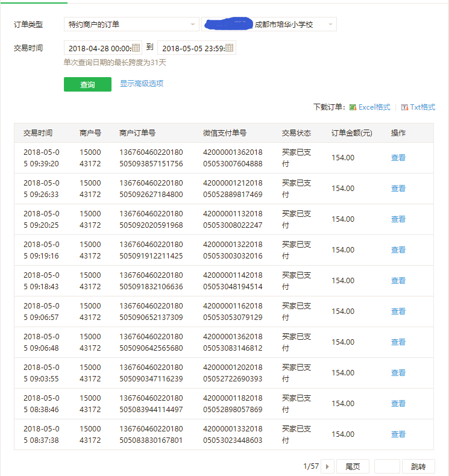View order paid at 09:19:16

tap(398, 250)
